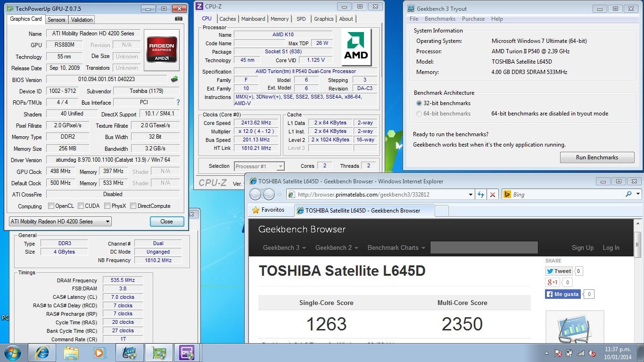Open the Benchmarks menu in Geekbench
The width and height of the screenshot is (644, 362).
[x=440, y=19]
